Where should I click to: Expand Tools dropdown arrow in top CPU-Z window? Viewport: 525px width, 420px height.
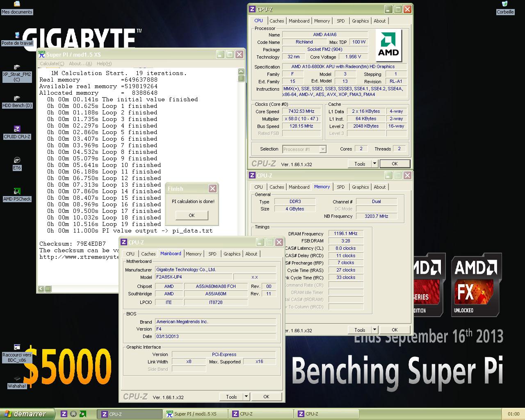coord(374,164)
